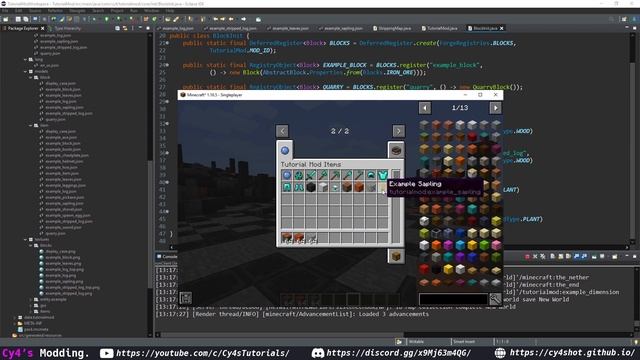Click the JEI previous page arrow next to 1/13

425,108
